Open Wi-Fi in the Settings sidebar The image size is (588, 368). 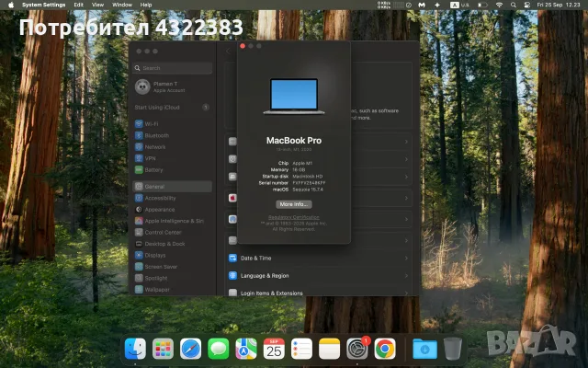(172, 124)
